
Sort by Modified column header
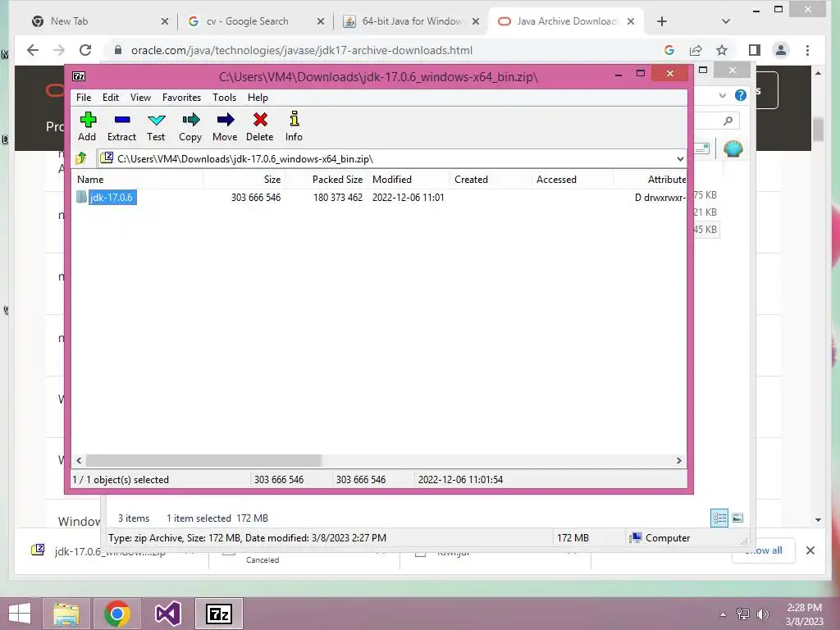pos(409,180)
